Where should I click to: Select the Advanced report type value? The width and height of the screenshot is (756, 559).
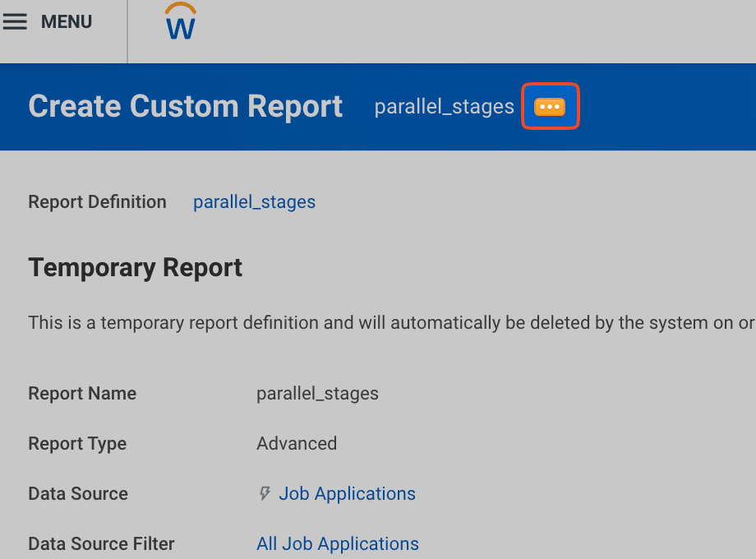pos(297,443)
